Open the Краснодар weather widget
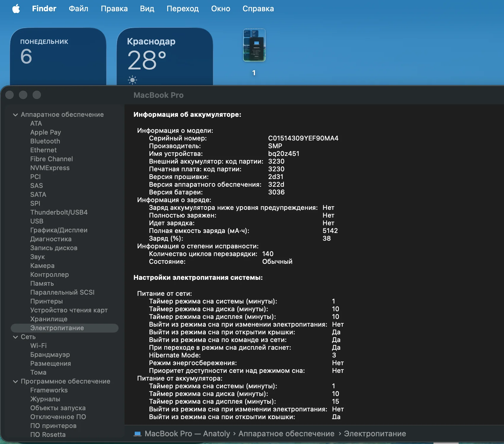This screenshot has width=504, height=444. [165, 56]
